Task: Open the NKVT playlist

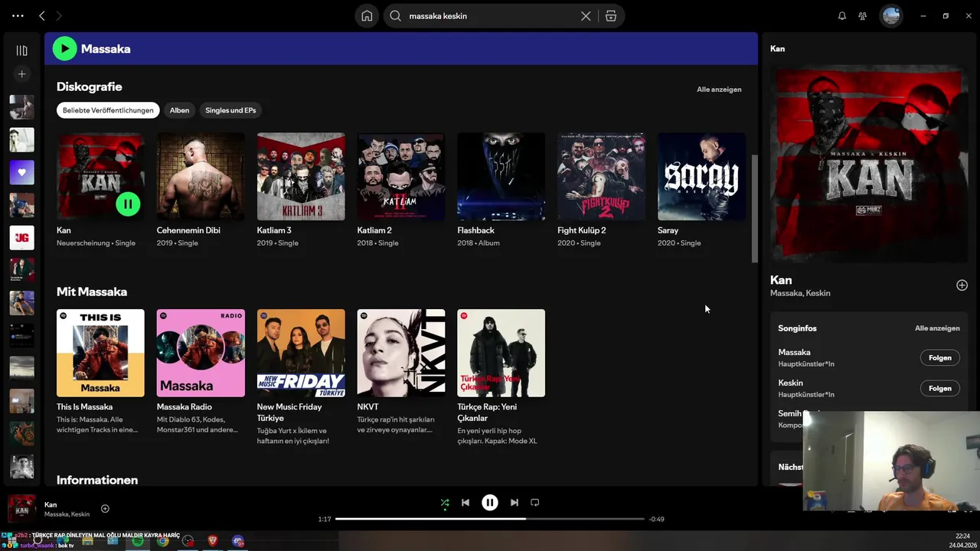Action: click(x=401, y=353)
